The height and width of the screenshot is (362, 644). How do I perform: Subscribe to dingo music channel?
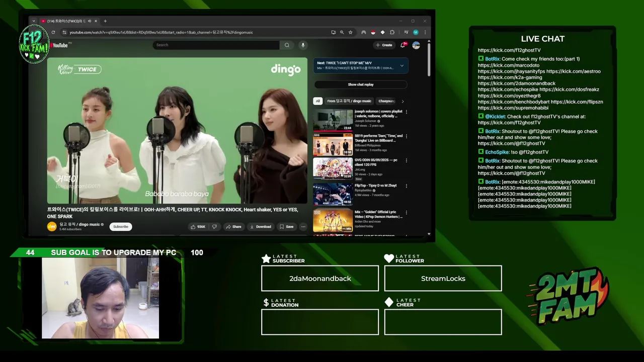(121, 227)
